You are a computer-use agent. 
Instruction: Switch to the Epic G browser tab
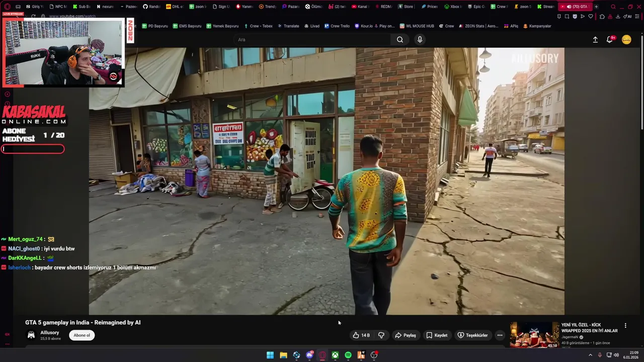tap(476, 7)
